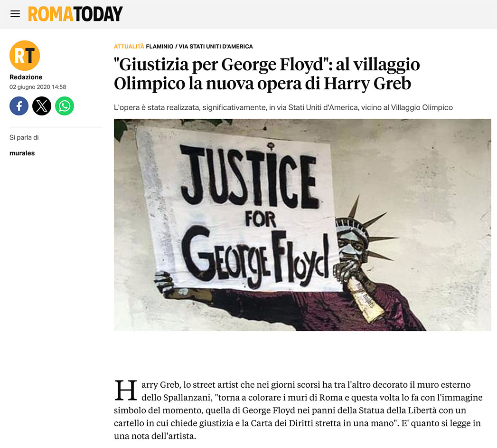Screen dimensions: 497x448
Task: Click the 02 giugno 2020 timestamp
Action: (x=38, y=87)
